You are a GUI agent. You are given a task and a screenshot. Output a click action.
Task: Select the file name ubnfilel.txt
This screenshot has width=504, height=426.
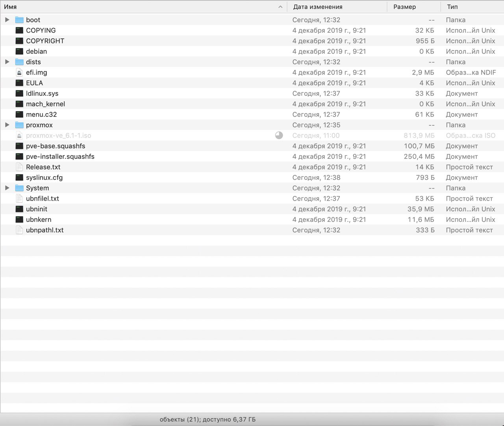[x=43, y=199]
